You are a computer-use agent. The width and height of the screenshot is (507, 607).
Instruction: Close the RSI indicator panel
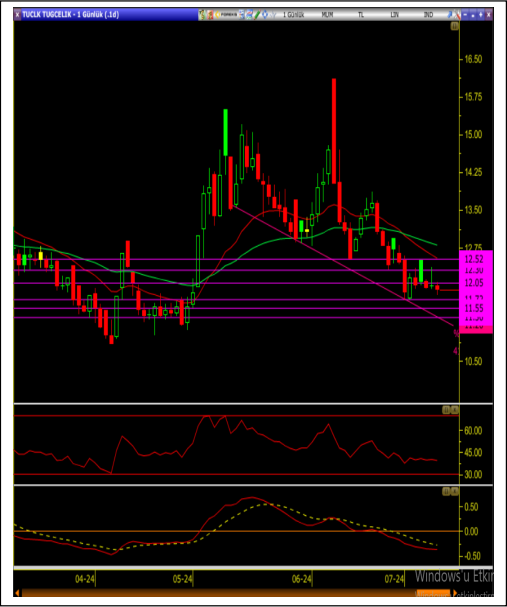pyautogui.click(x=455, y=410)
